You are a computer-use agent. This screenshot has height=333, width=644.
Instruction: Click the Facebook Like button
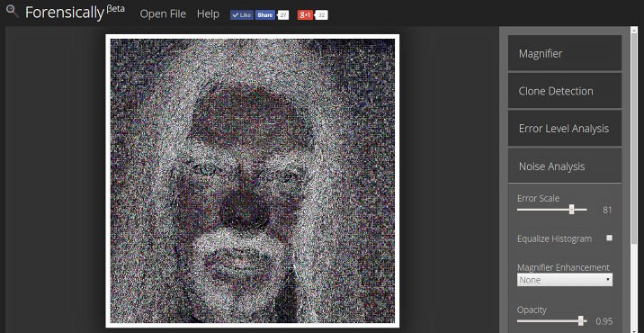click(x=242, y=15)
